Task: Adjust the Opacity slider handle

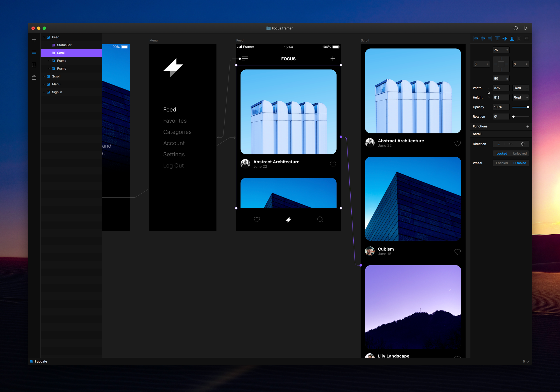Action: click(528, 107)
